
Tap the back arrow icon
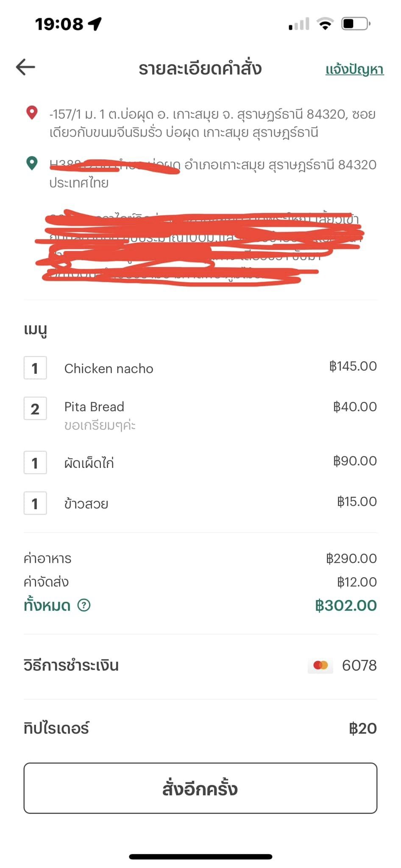25,67
